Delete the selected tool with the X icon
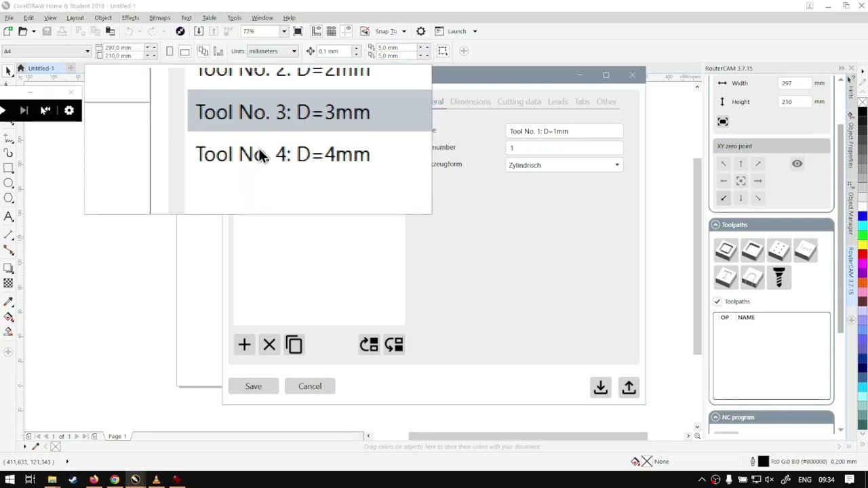Screen dimensions: 868x488 (269, 344)
